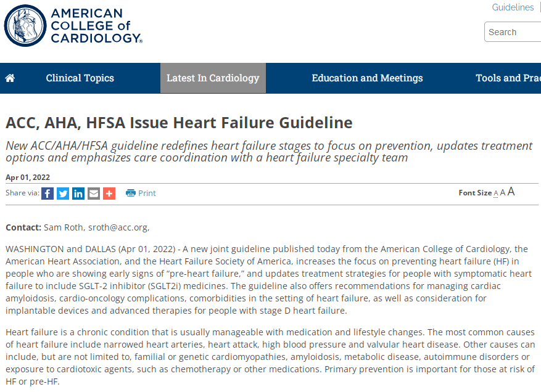
Task: Click the home icon in navigation bar
Action: pos(10,78)
